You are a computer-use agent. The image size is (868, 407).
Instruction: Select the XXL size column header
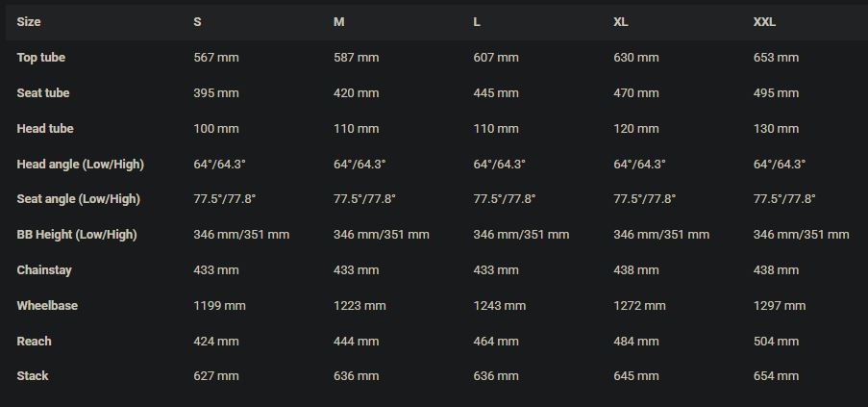click(x=764, y=22)
